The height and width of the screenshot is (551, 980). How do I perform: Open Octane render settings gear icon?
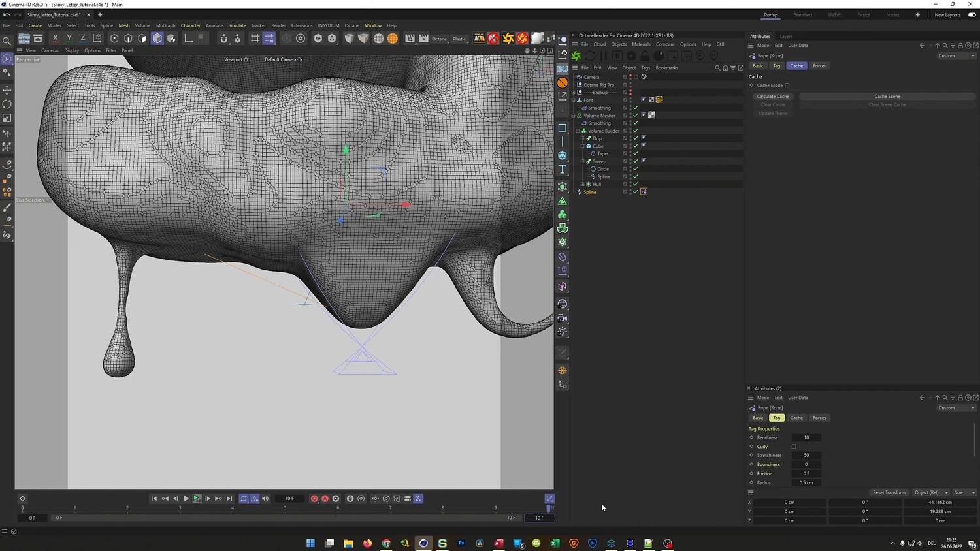coord(631,56)
